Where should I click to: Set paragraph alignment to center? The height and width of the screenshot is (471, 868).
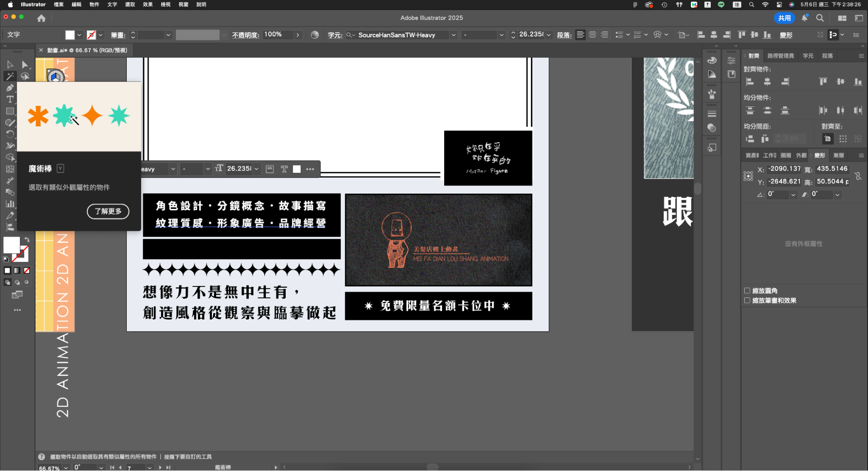tap(593, 35)
